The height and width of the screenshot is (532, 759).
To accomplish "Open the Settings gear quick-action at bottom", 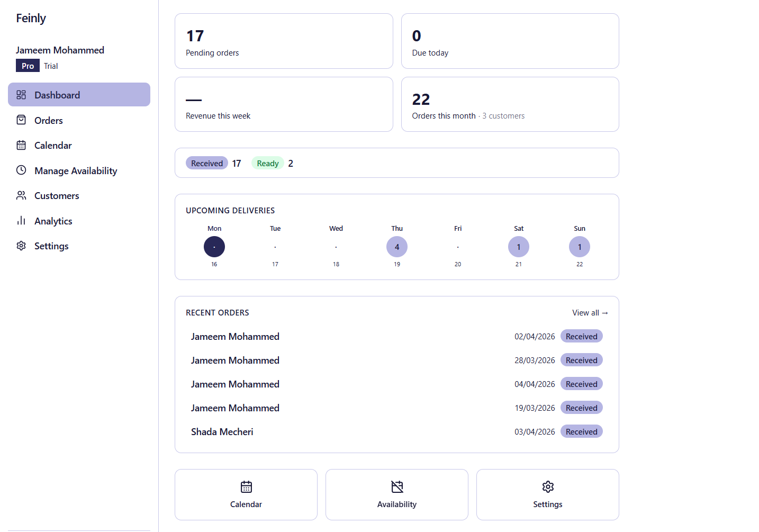I will tap(547, 486).
